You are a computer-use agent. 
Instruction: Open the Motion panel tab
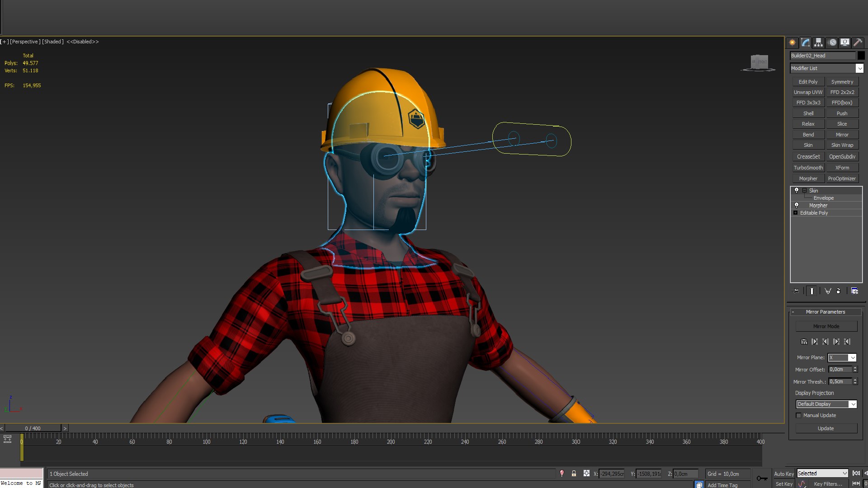(832, 42)
